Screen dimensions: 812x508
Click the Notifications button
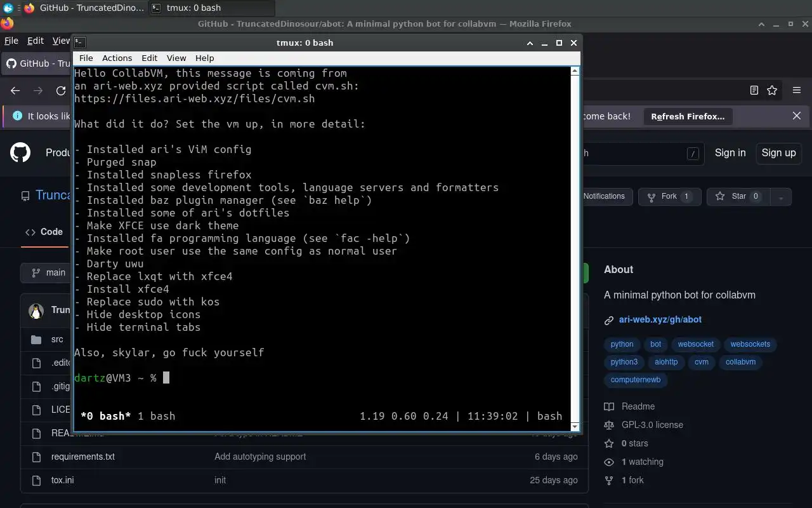(x=603, y=196)
